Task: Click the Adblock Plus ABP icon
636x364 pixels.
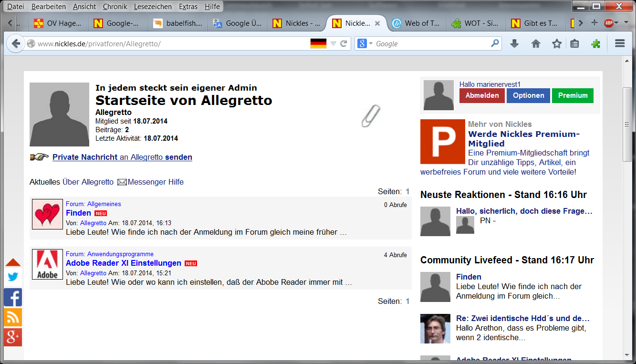Action: [609, 23]
